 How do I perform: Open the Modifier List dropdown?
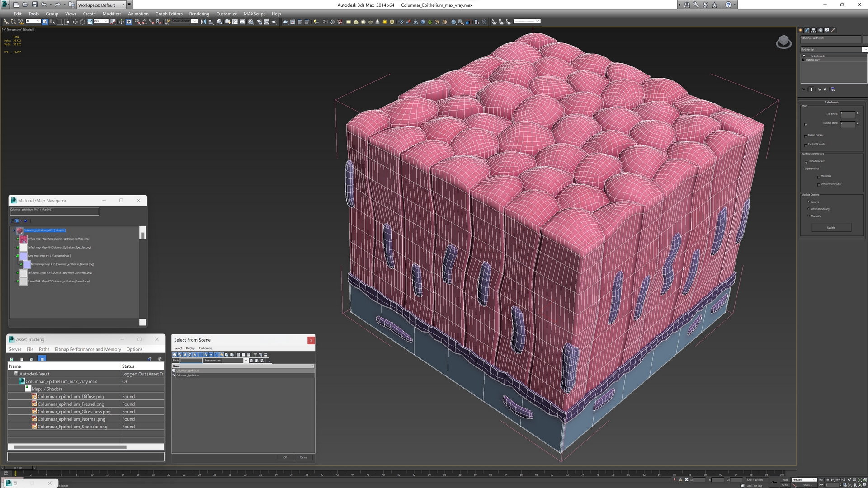(864, 49)
